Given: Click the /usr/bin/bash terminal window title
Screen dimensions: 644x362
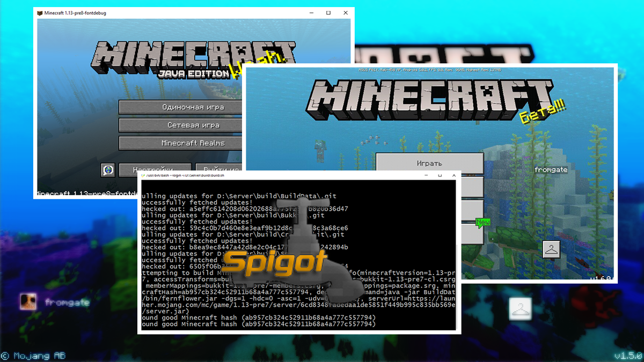Looking at the screenshot, I should 185,175.
